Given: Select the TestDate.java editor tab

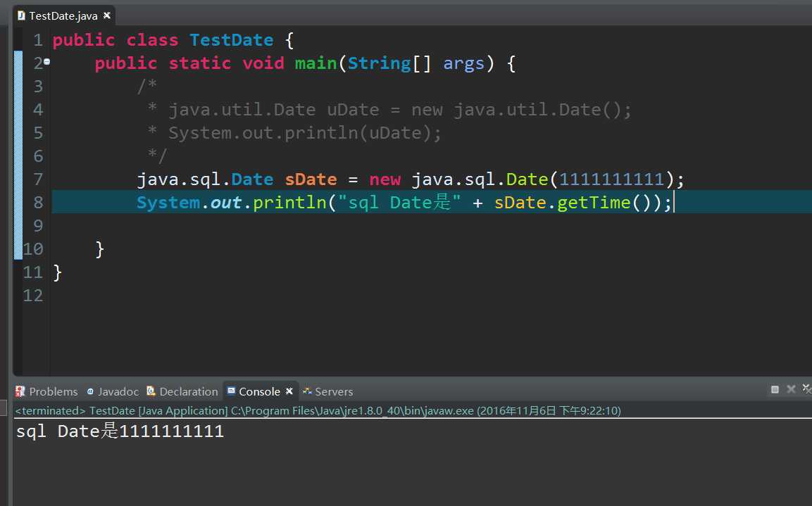Looking at the screenshot, I should click(63, 15).
